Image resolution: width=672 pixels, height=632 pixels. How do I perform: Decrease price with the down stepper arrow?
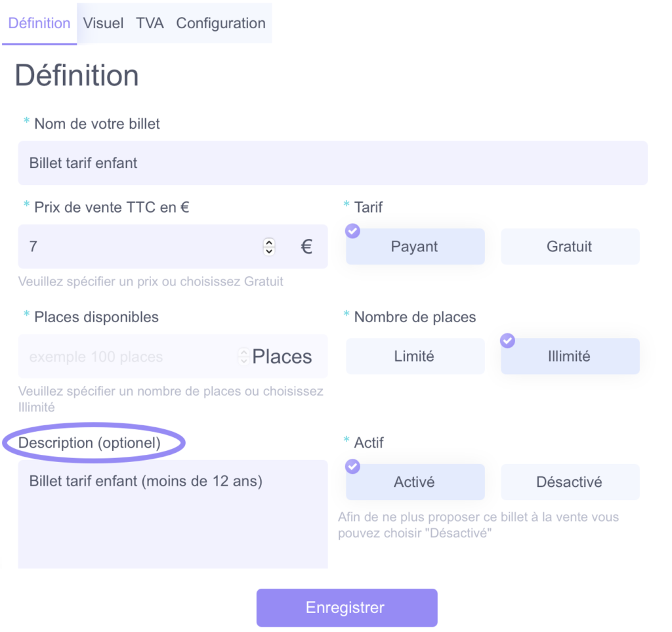269,251
